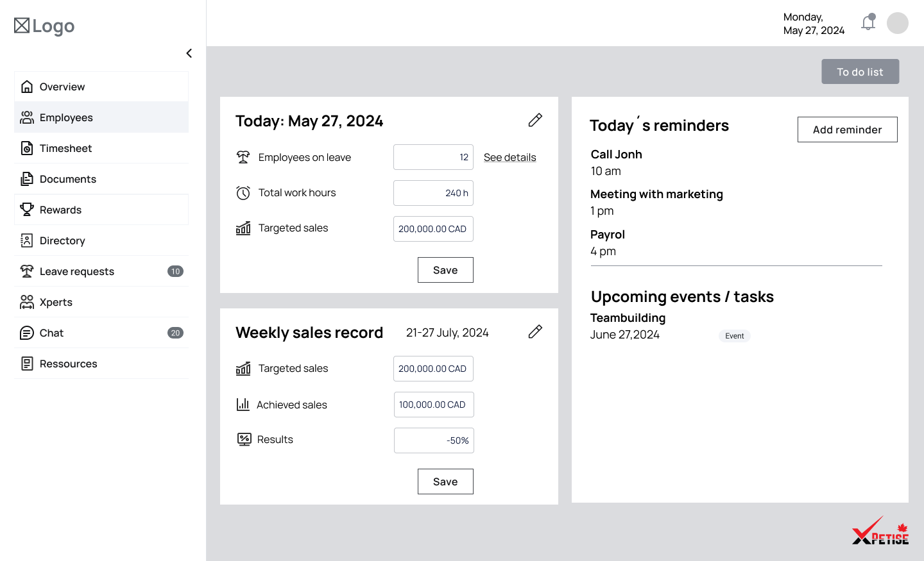The height and width of the screenshot is (561, 924).
Task: Focus the Achieved sales input field
Action: 434,405
